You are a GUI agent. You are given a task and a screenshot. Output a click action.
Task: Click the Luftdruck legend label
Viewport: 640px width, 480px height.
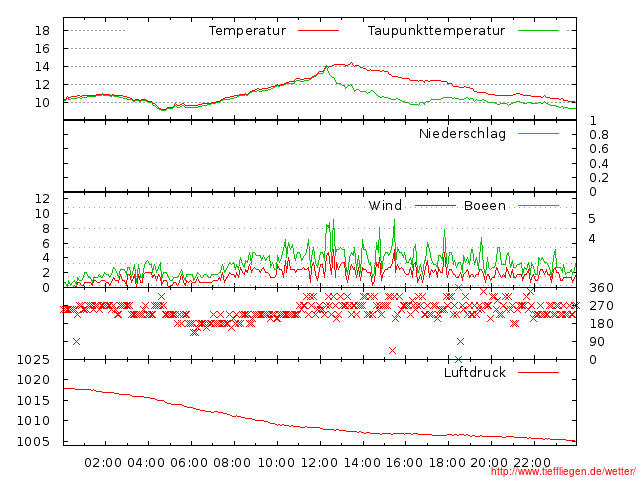[475, 372]
